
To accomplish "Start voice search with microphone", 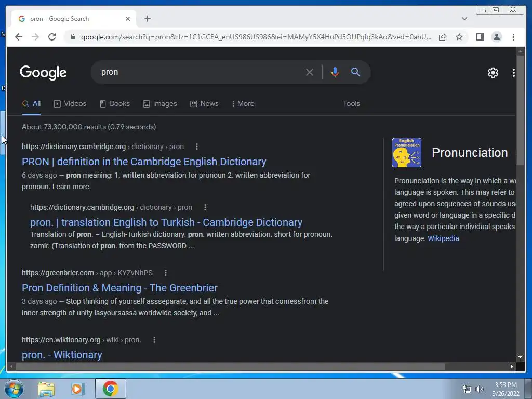I will [x=335, y=72].
